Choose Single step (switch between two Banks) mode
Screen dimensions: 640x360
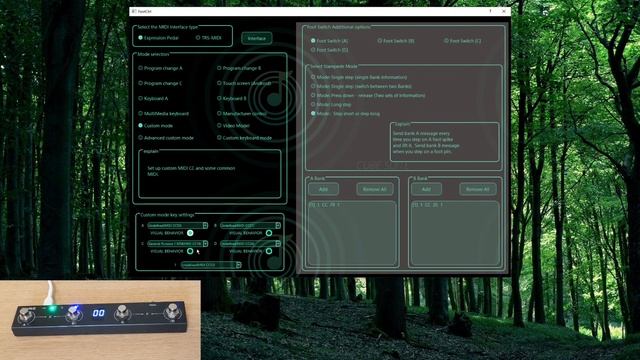coord(361,87)
